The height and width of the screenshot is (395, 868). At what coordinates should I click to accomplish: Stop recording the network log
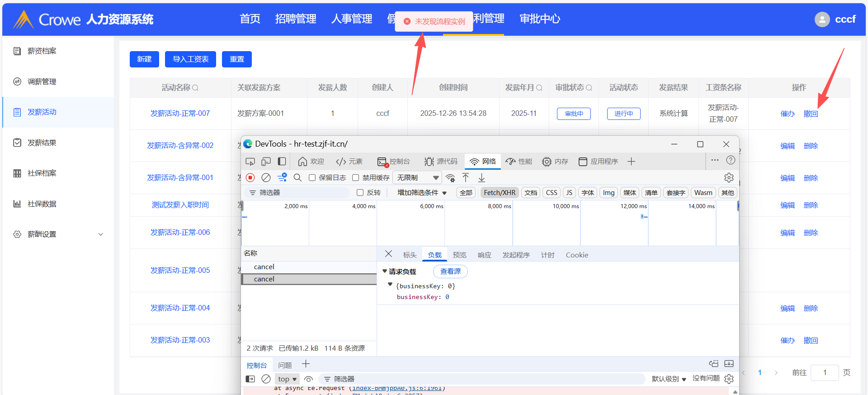point(250,177)
